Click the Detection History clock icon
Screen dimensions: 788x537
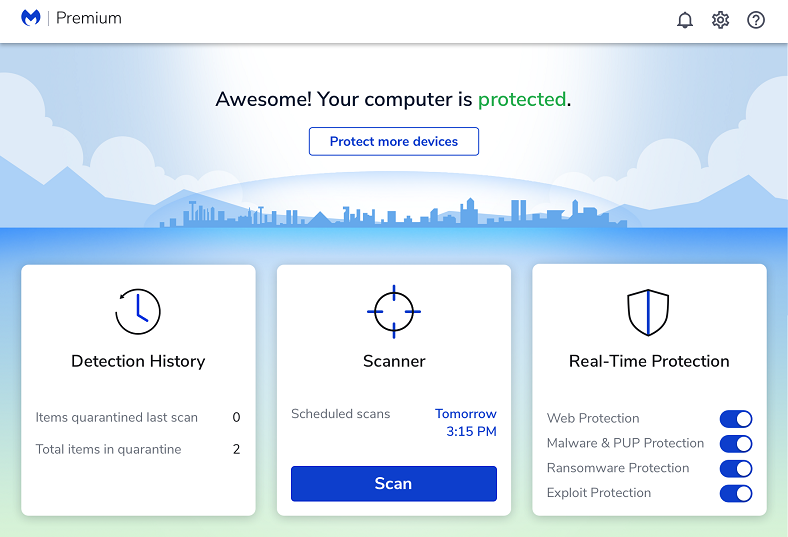click(x=138, y=311)
